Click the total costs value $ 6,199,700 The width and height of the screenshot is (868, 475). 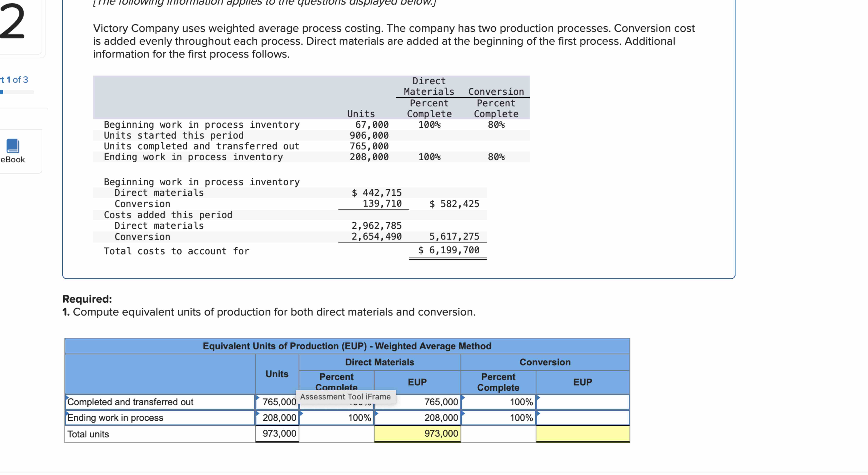(x=449, y=250)
